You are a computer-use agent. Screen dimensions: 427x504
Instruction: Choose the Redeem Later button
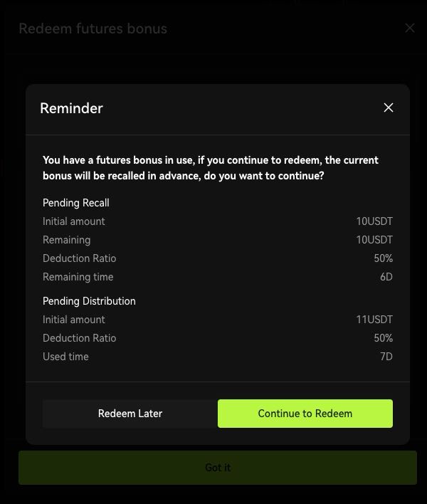(130, 414)
